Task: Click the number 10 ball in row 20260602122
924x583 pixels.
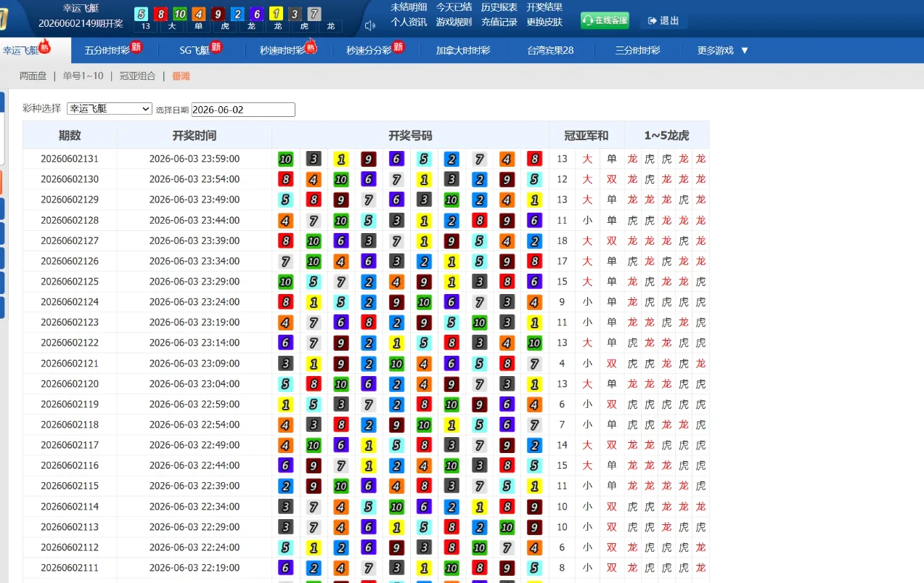Action: 535,343
